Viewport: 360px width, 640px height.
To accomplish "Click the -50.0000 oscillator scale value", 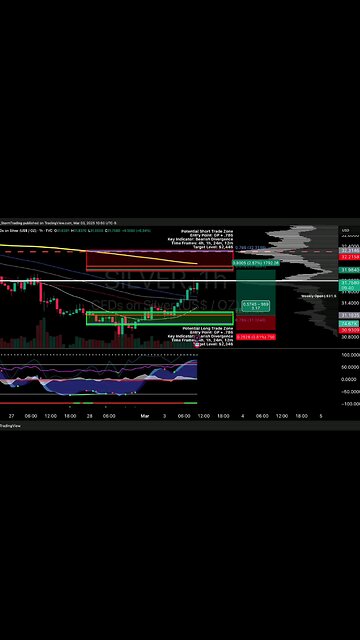I will coord(350,391).
